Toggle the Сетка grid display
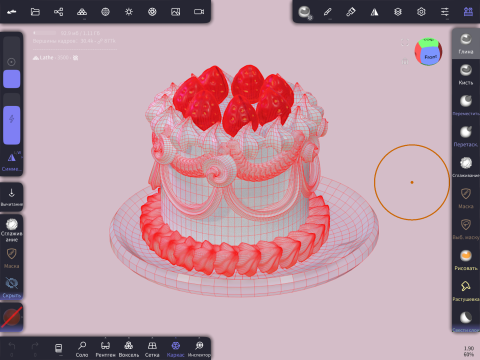480x360 pixels. pos(152,349)
